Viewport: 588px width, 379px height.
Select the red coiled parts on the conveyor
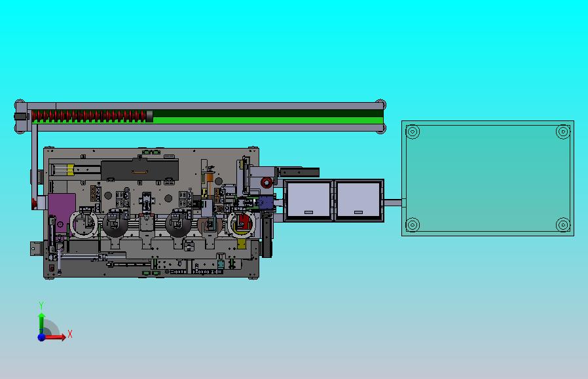coord(89,116)
